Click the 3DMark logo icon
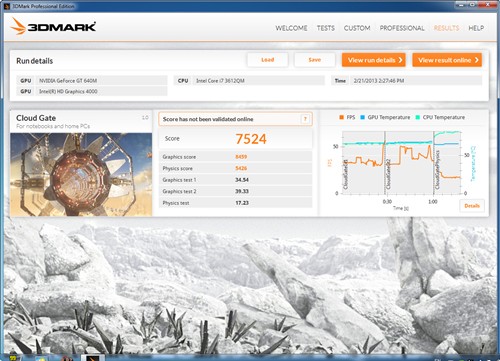Image resolution: width=500 pixels, height=361 pixels. 18,26
